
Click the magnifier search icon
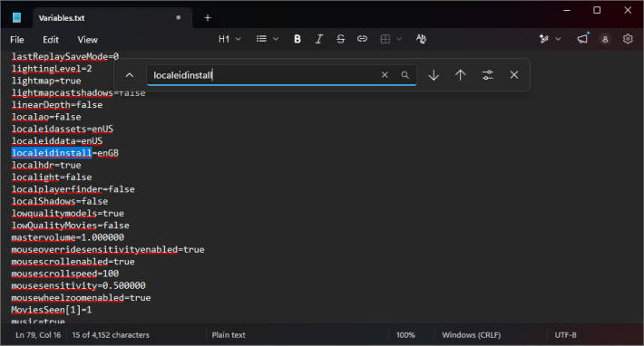click(405, 75)
